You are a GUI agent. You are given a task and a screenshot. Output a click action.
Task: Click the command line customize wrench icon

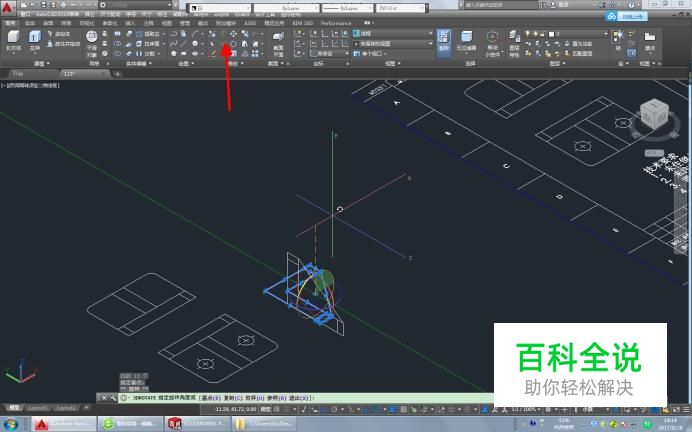[113, 398]
